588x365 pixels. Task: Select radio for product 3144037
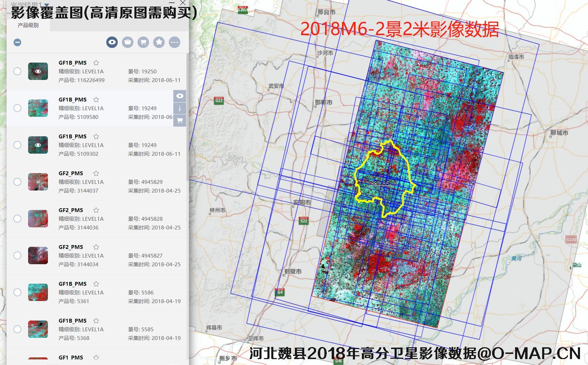tap(17, 182)
